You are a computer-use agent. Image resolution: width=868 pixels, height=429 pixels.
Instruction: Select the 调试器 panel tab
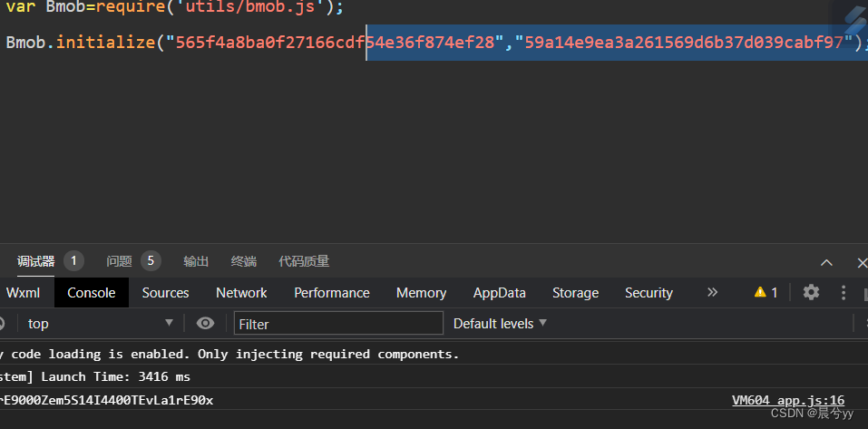coord(36,261)
